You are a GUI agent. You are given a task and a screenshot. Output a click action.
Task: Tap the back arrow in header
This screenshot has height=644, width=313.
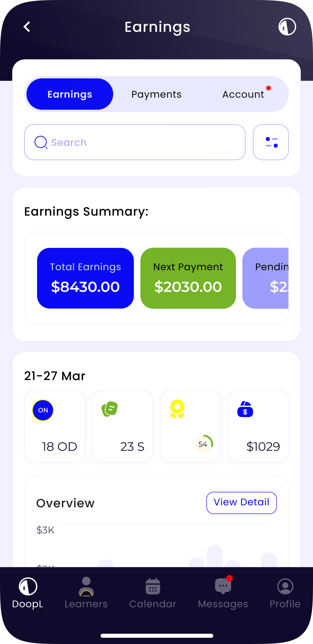pyautogui.click(x=27, y=27)
